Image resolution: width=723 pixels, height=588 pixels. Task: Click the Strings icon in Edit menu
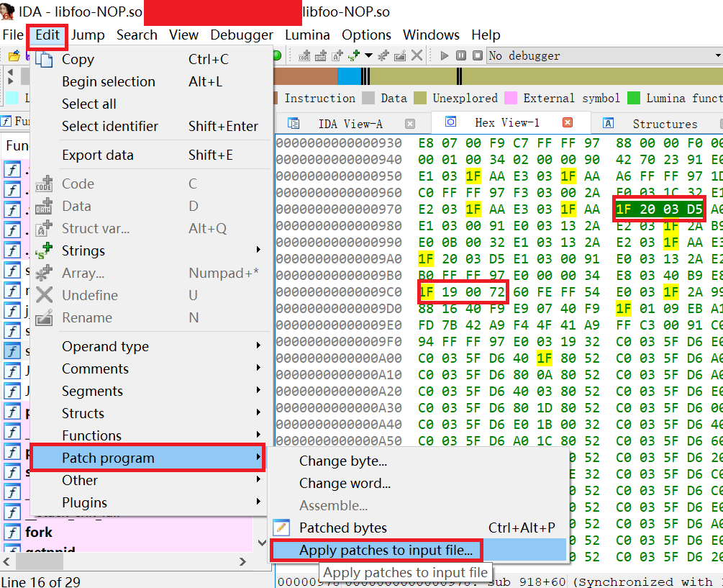(x=44, y=250)
